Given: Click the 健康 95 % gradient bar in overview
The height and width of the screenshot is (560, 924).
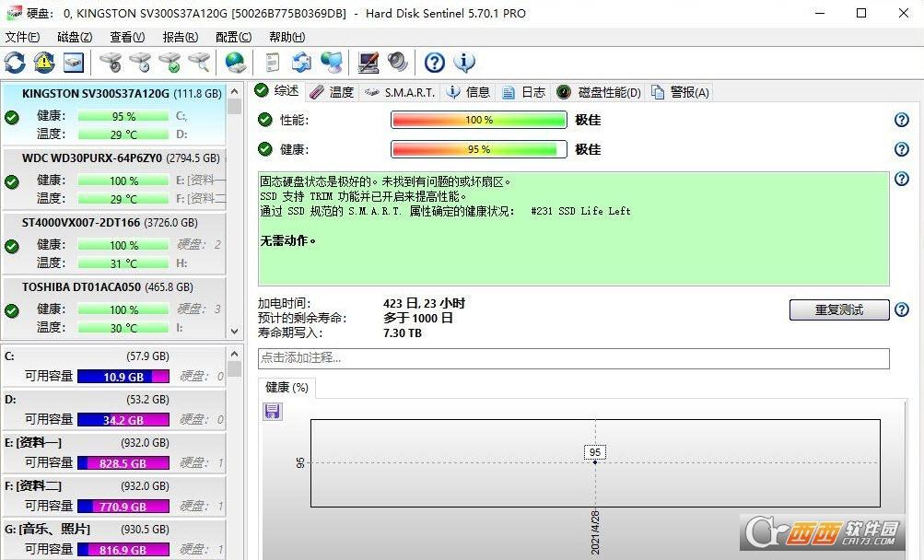Looking at the screenshot, I should click(478, 149).
